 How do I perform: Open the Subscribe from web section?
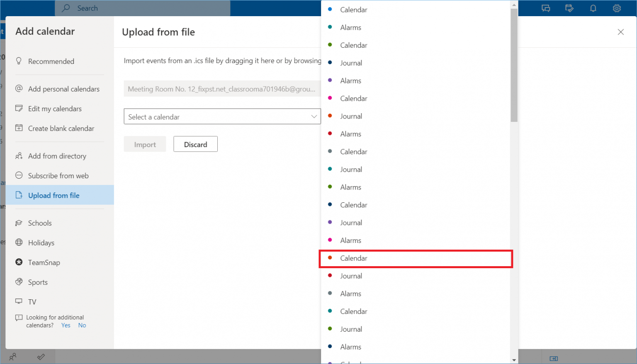pyautogui.click(x=58, y=175)
